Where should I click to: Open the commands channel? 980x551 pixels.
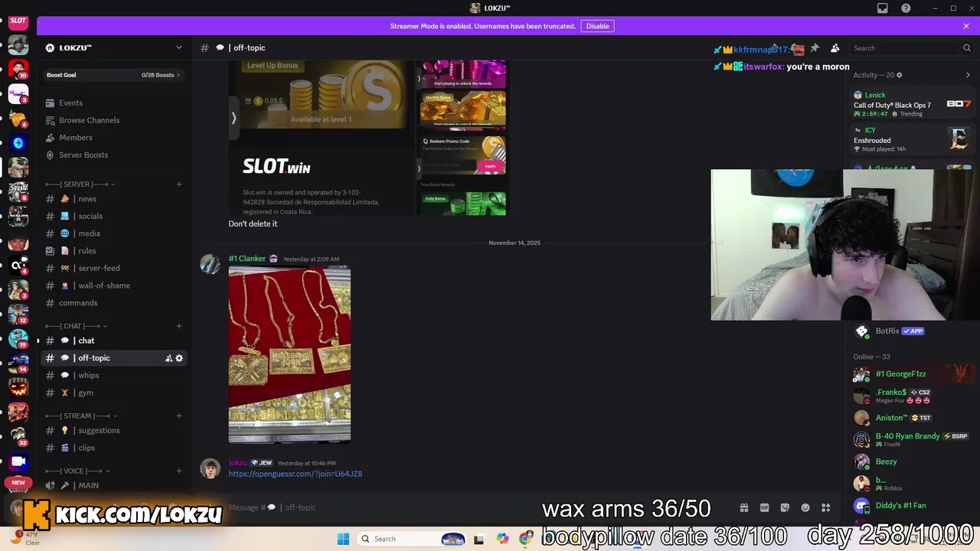[113, 303]
